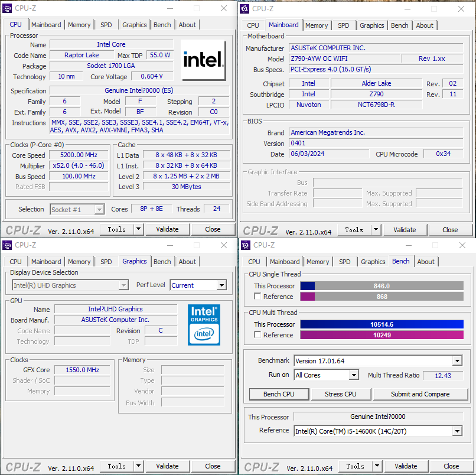Select the CPU tab in the Bench window

pyautogui.click(x=254, y=262)
